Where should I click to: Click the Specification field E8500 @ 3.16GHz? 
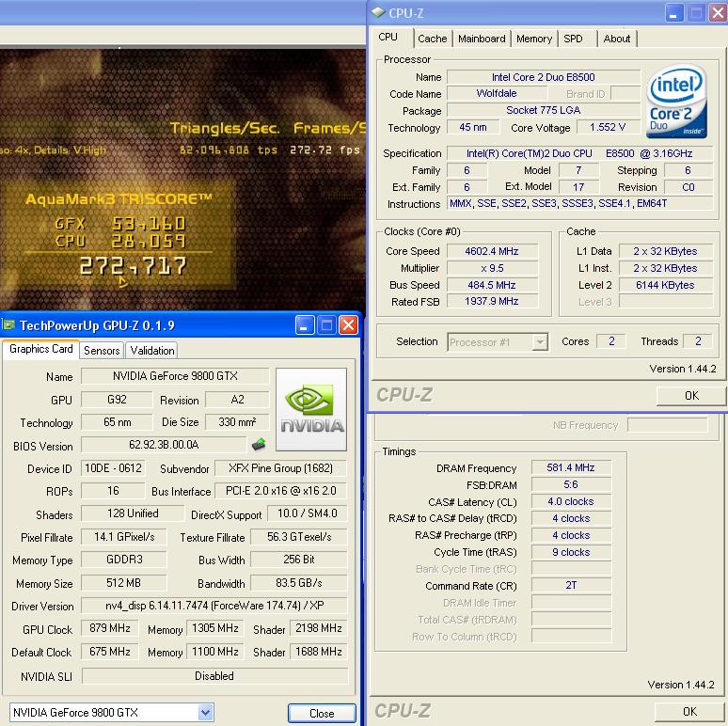pos(580,153)
